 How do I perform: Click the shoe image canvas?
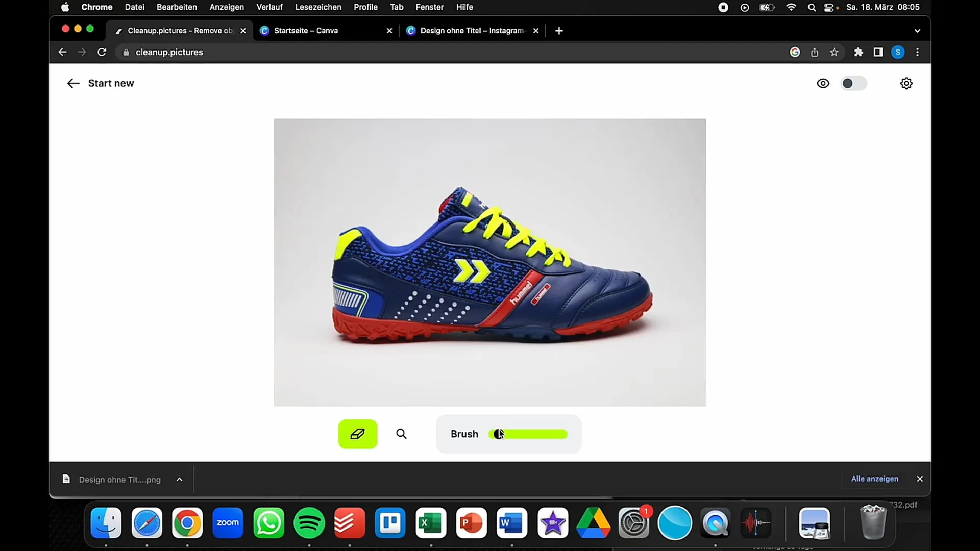pos(489,262)
